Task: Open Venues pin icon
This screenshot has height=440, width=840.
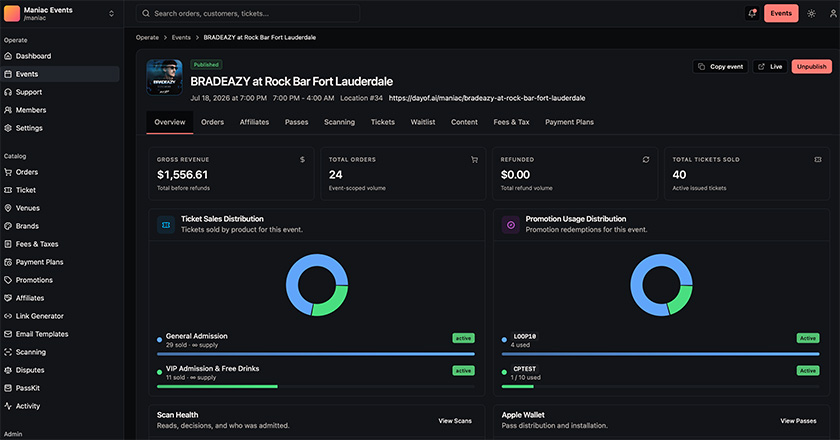Action: (x=8, y=208)
